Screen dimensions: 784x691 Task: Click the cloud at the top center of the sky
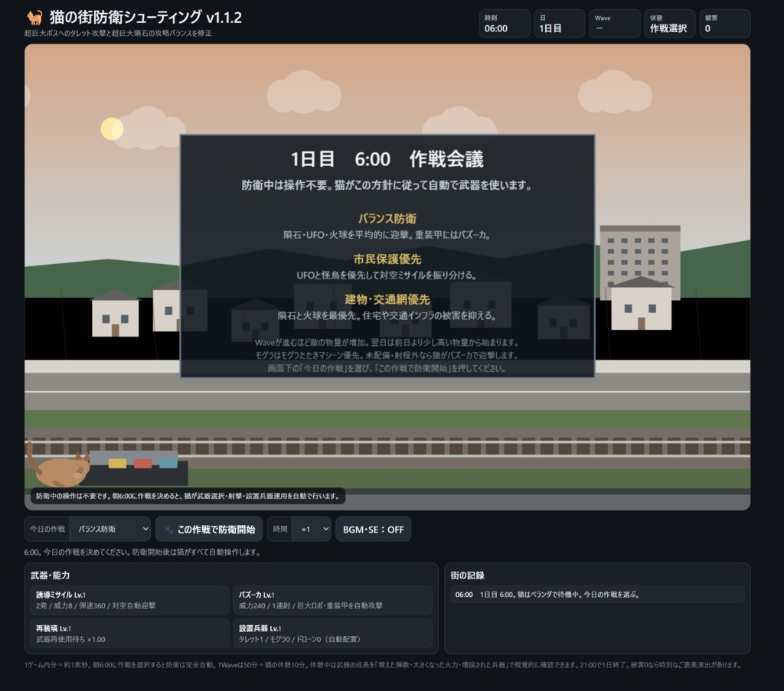point(304,93)
